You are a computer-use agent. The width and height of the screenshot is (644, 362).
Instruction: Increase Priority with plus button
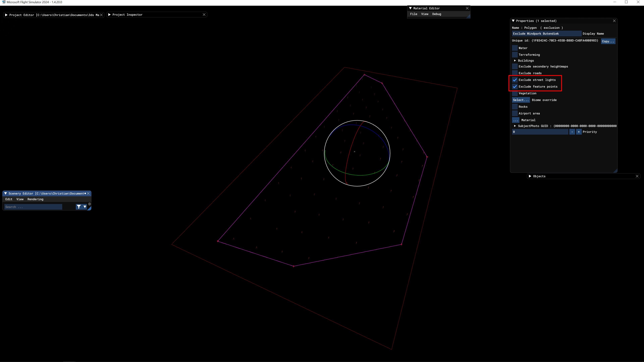(579, 132)
